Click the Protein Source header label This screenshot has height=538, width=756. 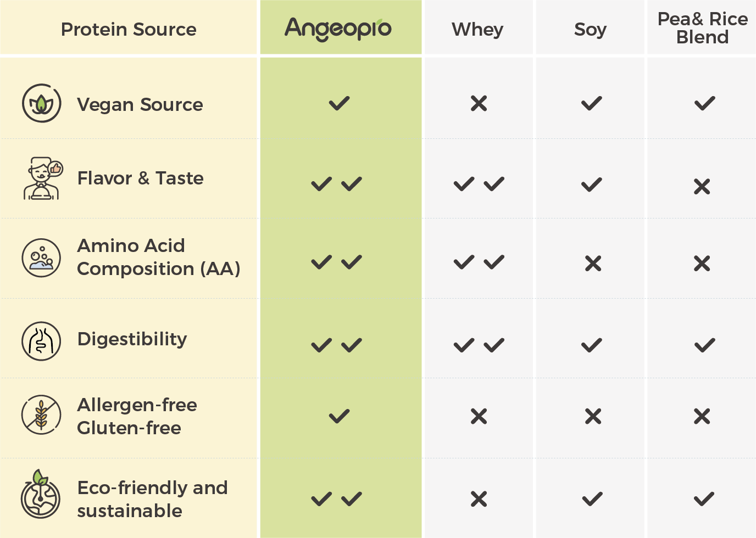click(x=129, y=29)
